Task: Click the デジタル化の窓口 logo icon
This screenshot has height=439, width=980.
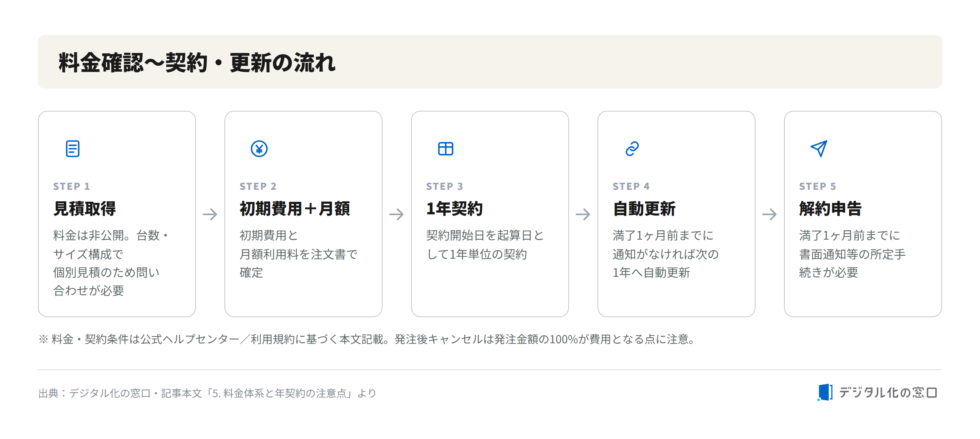Action: coord(825,392)
